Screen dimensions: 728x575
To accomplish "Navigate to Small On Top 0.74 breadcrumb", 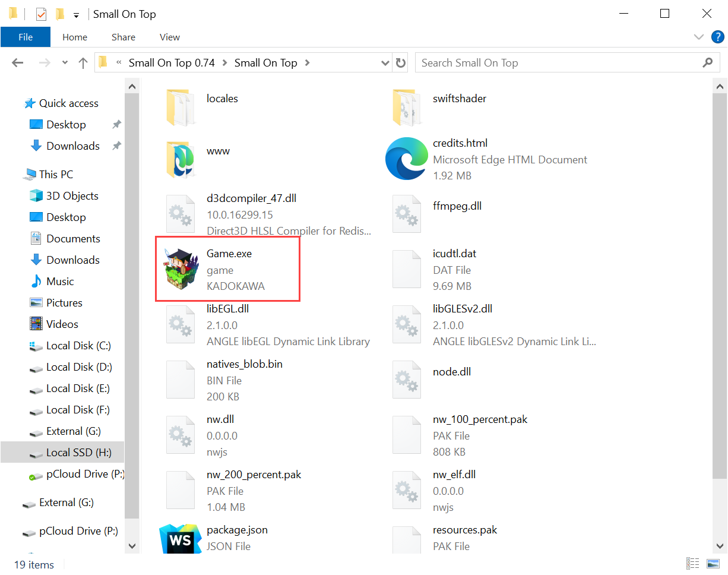I will pos(172,63).
